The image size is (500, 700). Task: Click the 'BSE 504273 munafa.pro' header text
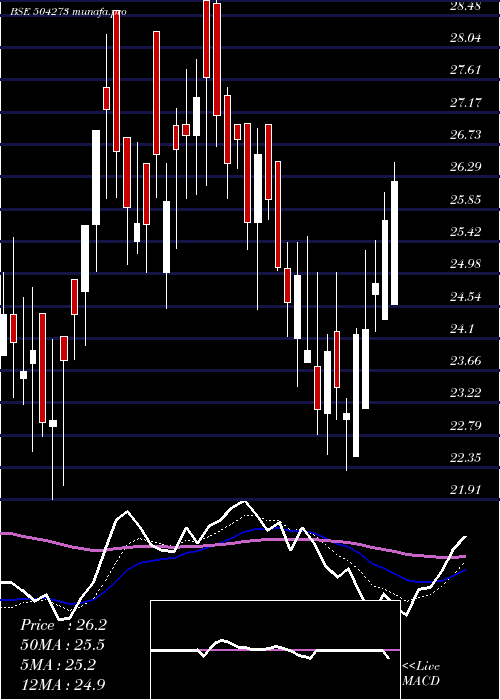(x=68, y=12)
